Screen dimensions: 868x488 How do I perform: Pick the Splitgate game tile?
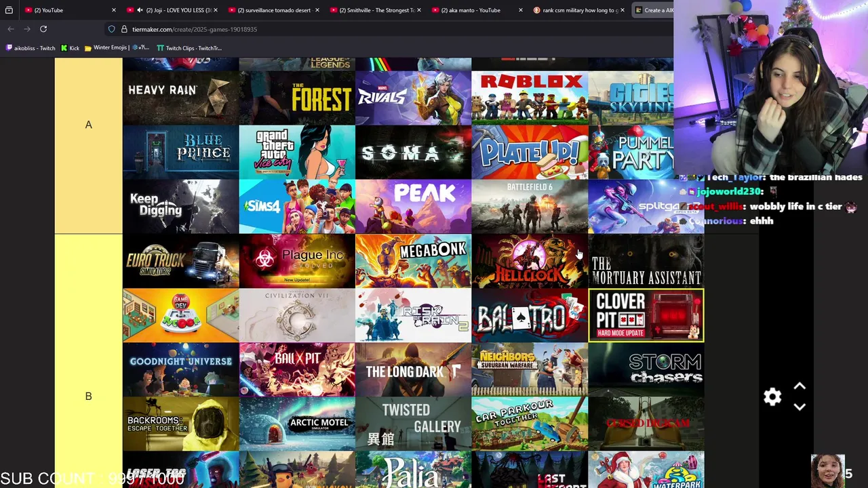pos(646,207)
